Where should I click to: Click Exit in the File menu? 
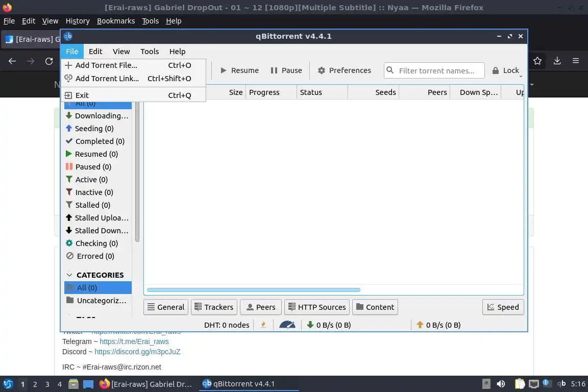tap(133, 95)
